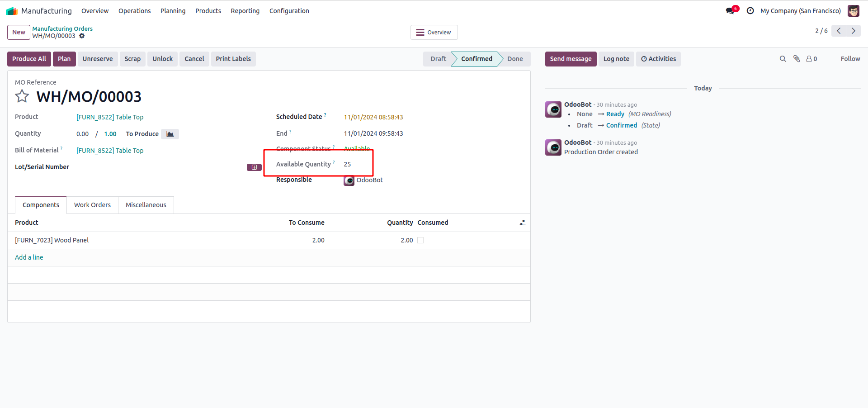Show followers list icon
868x408 pixels.
click(x=811, y=59)
